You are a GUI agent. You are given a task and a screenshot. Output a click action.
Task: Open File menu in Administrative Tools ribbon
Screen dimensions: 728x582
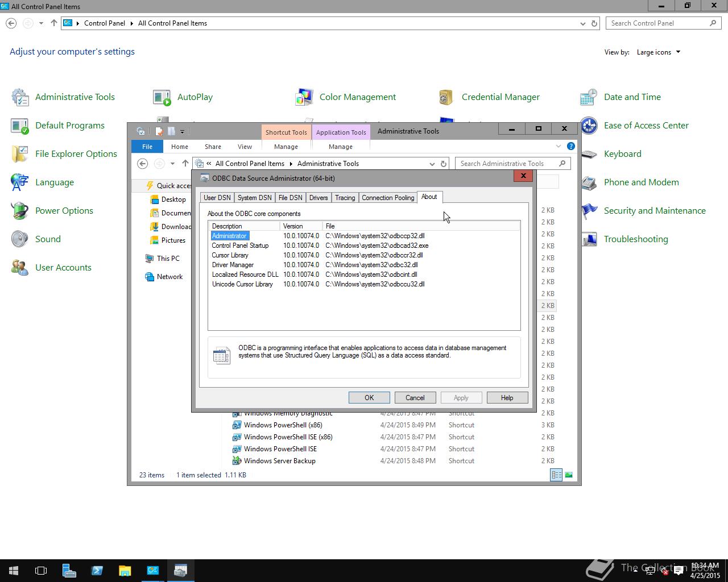click(x=147, y=147)
